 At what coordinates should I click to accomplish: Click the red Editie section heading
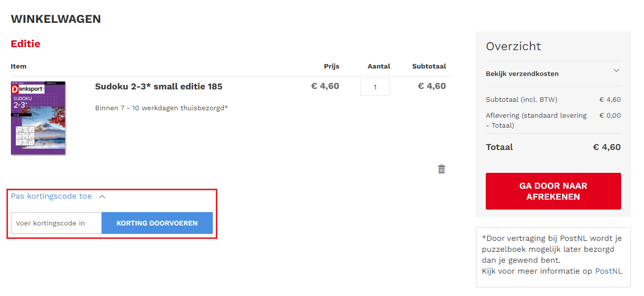pyautogui.click(x=25, y=44)
